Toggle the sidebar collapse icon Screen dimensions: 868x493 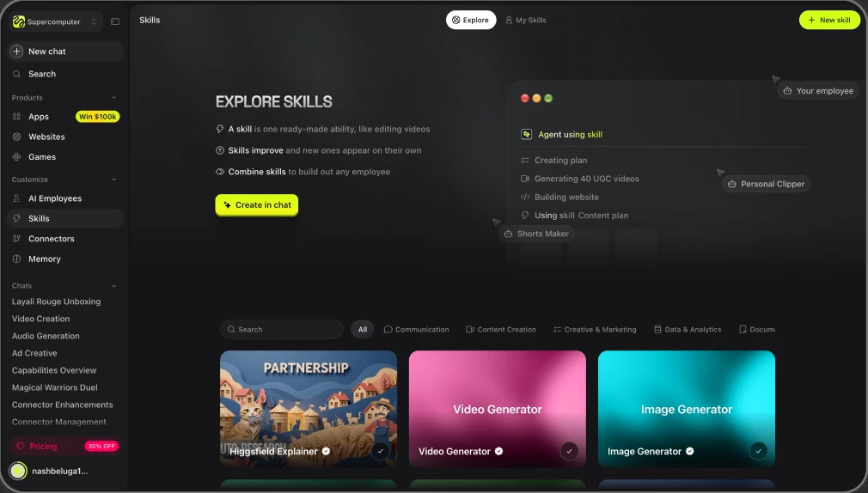115,21
